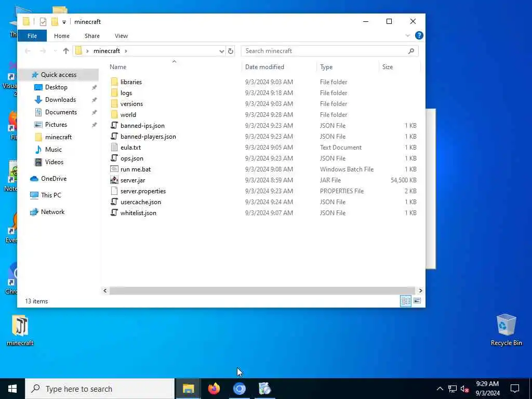Click the horizontal scrollbar left arrow

click(105, 290)
